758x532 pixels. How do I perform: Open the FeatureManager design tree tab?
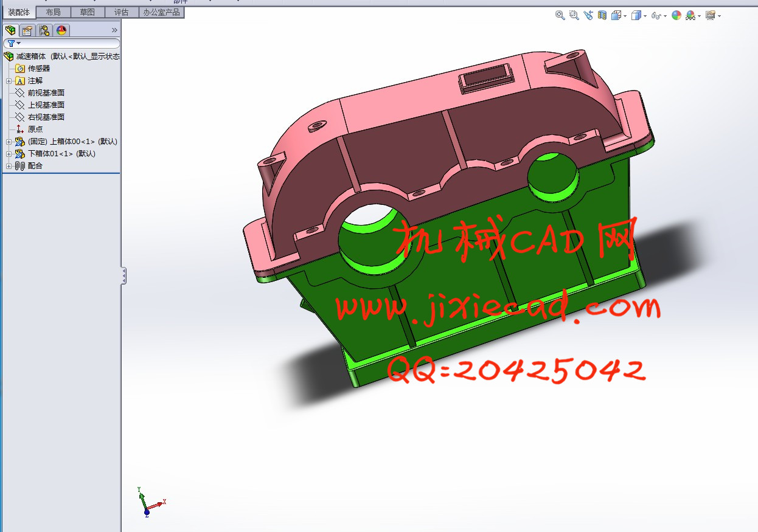tap(10, 30)
